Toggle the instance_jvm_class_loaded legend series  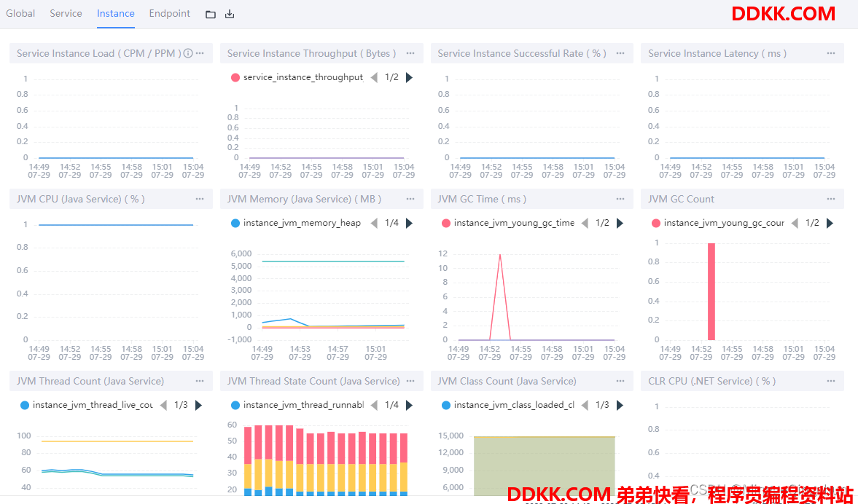508,405
